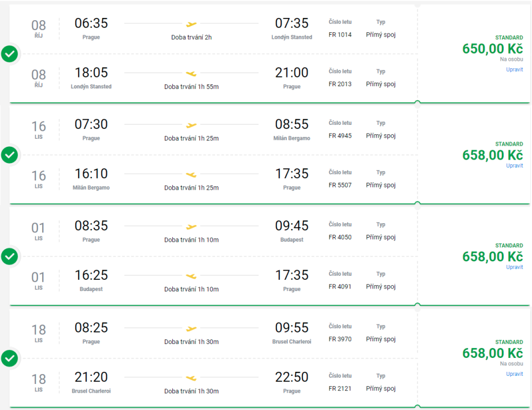Click the 06:35 Prague departure time

pyautogui.click(x=91, y=24)
